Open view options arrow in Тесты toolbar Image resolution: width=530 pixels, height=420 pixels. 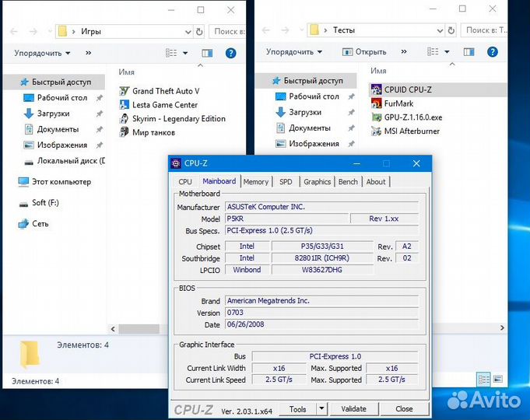point(447,51)
